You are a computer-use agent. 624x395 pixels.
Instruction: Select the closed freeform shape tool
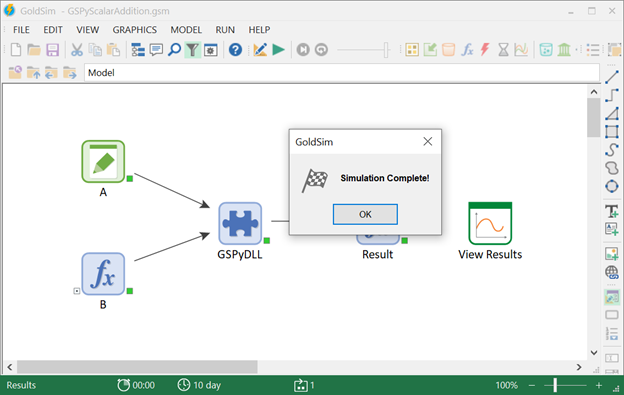(x=612, y=168)
